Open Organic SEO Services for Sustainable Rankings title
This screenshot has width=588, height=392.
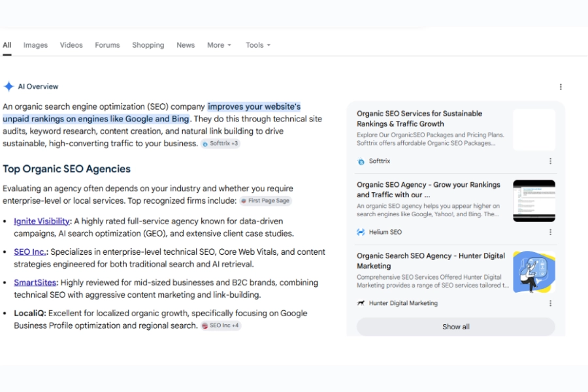click(x=419, y=118)
